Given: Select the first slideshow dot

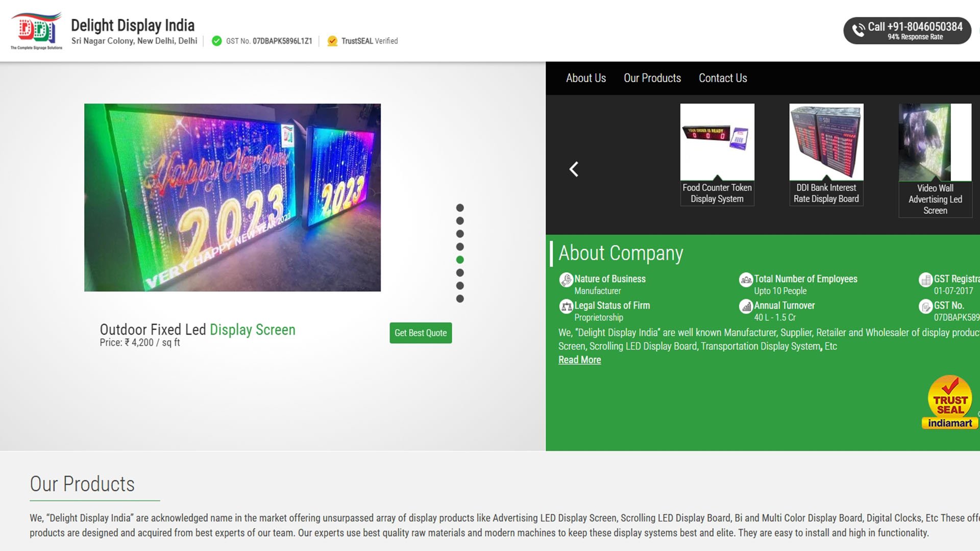Looking at the screenshot, I should [x=460, y=208].
